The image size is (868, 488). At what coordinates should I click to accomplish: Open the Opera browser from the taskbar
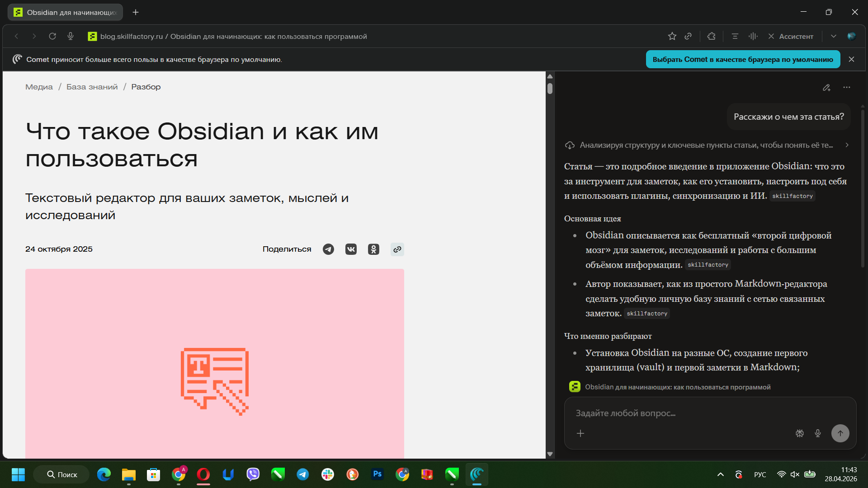(x=203, y=474)
